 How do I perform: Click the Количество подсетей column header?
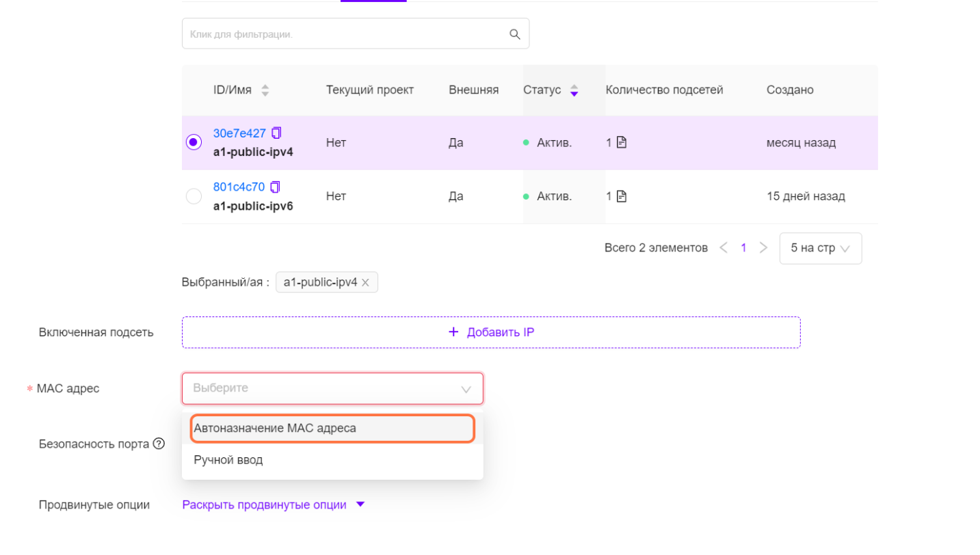[x=664, y=90]
